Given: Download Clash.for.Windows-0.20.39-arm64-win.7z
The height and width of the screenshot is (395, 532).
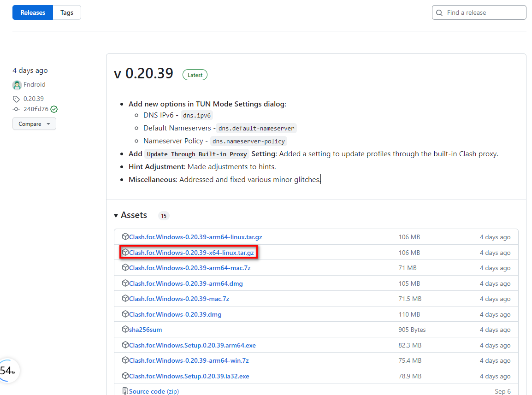Looking at the screenshot, I should 189,361.
